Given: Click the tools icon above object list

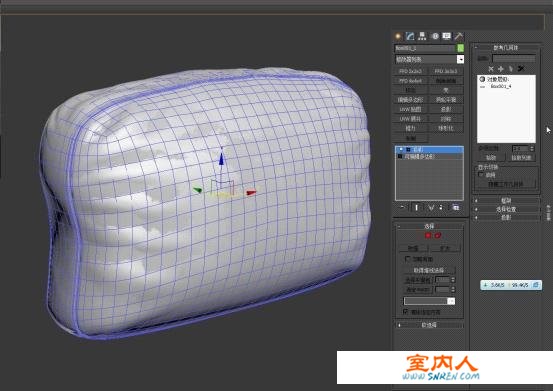Looking at the screenshot, I should coord(521,68).
